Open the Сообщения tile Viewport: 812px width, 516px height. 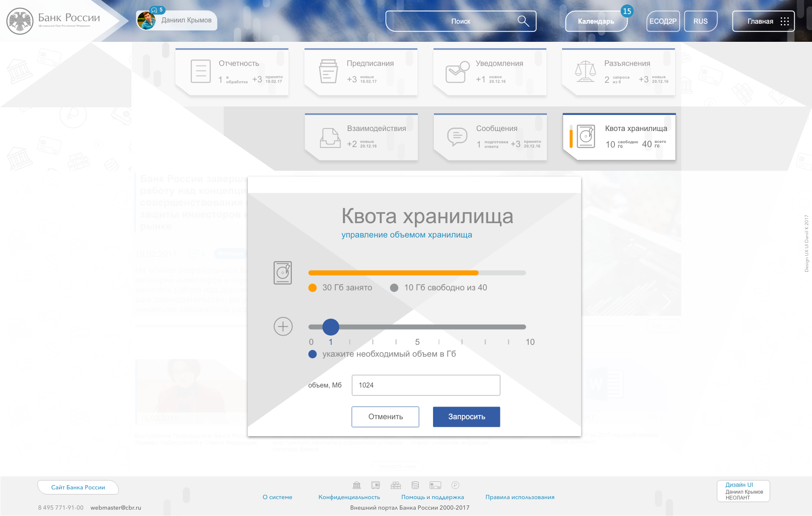pyautogui.click(x=490, y=137)
